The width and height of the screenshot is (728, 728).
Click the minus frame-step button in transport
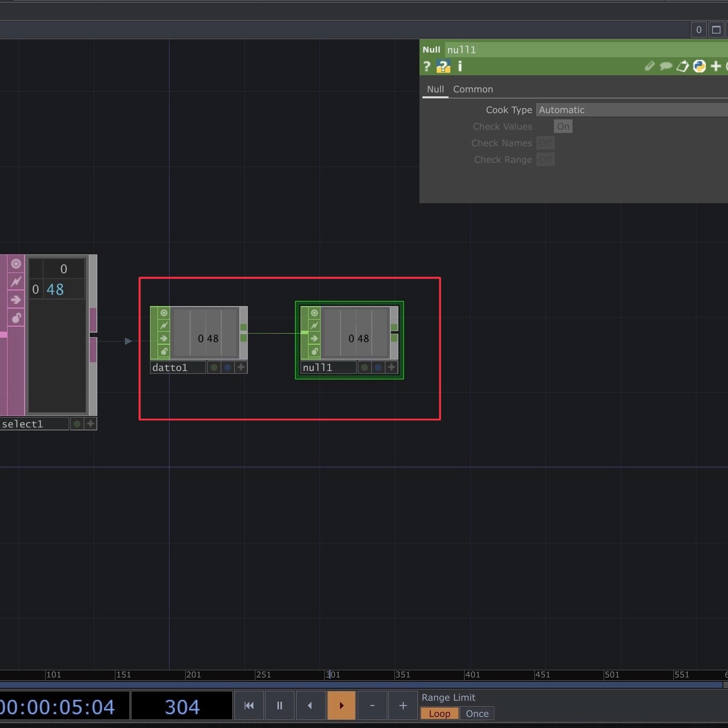[x=372, y=705]
